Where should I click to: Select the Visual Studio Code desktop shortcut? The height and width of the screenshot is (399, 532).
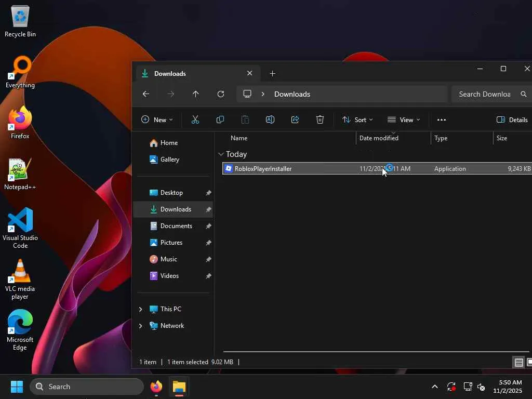coord(20,228)
